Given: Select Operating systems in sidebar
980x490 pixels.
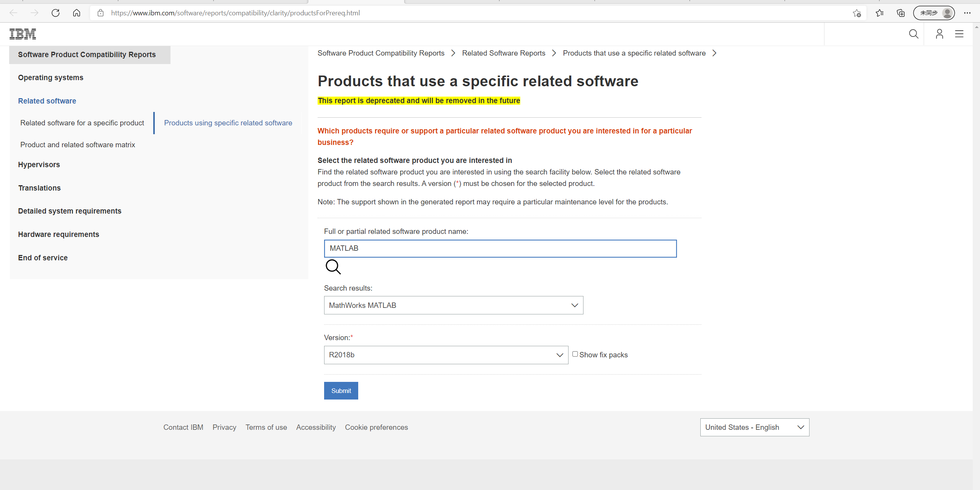Looking at the screenshot, I should coord(51,77).
